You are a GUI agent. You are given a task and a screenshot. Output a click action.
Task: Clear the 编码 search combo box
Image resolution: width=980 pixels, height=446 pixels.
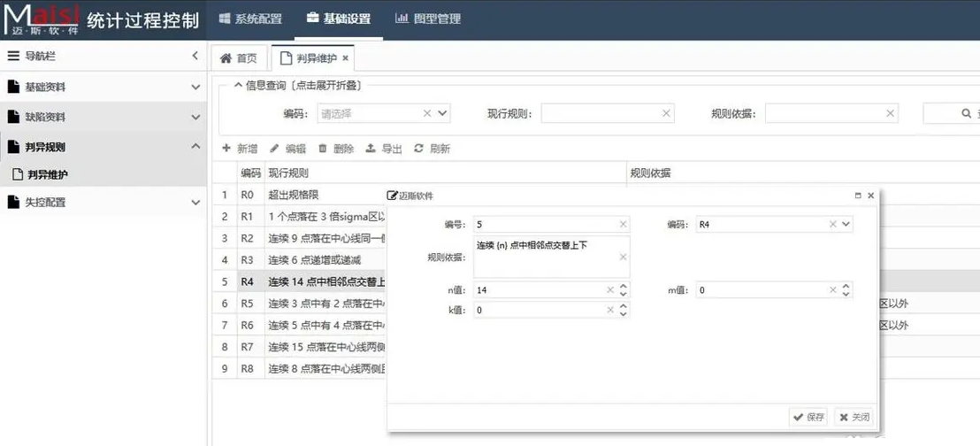pyautogui.click(x=427, y=113)
